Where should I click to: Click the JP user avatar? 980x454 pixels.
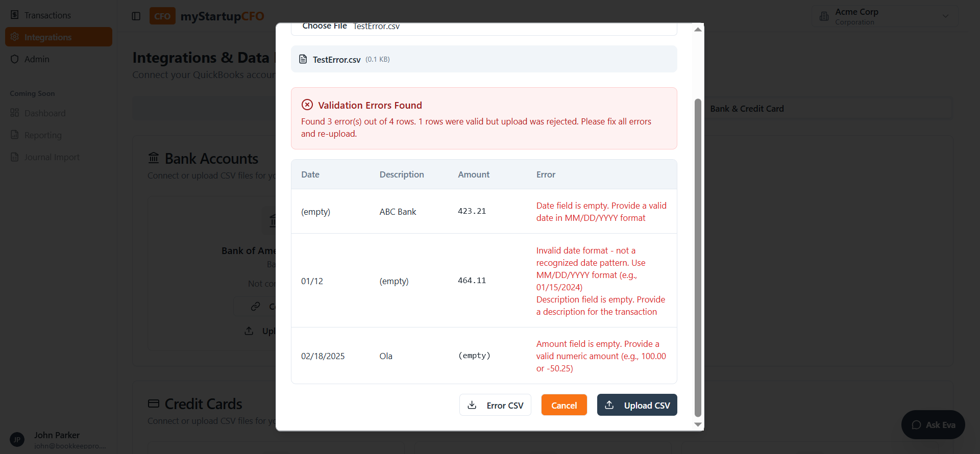tap(17, 440)
